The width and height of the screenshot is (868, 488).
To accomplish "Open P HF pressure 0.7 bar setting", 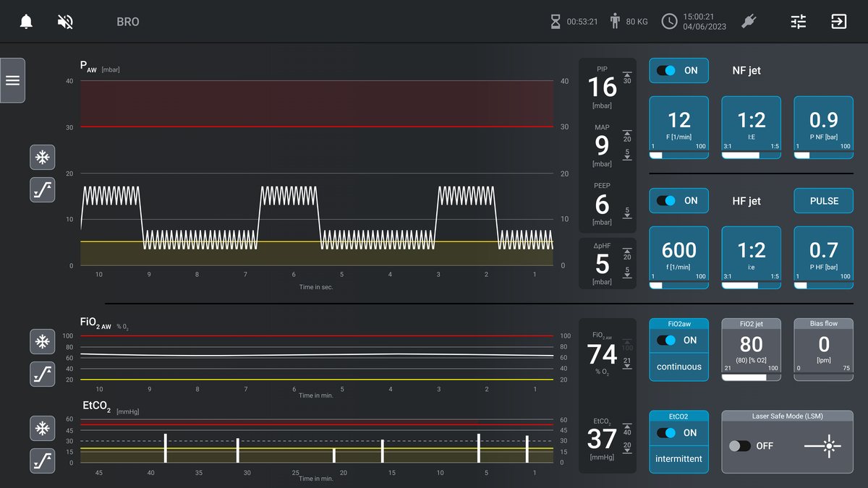I will tap(823, 257).
